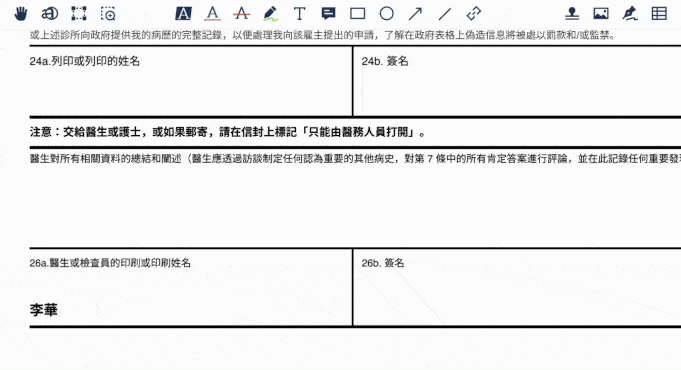Select the Text box insertion tool

[x=299, y=14]
